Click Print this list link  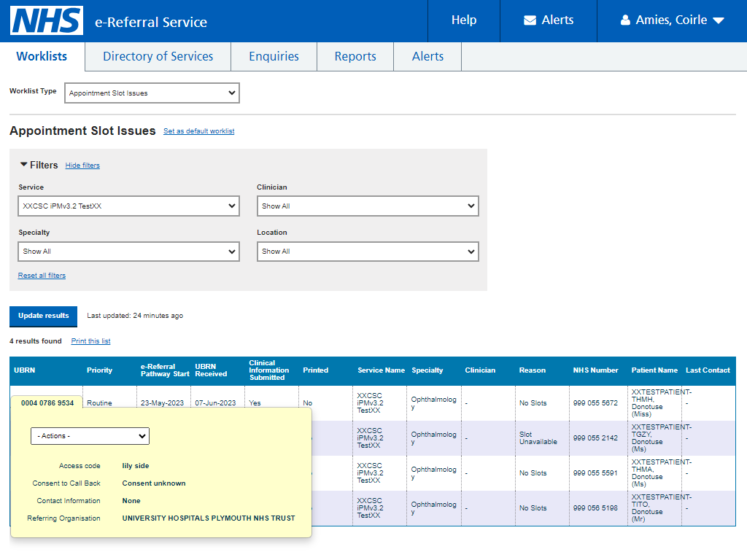tap(90, 341)
